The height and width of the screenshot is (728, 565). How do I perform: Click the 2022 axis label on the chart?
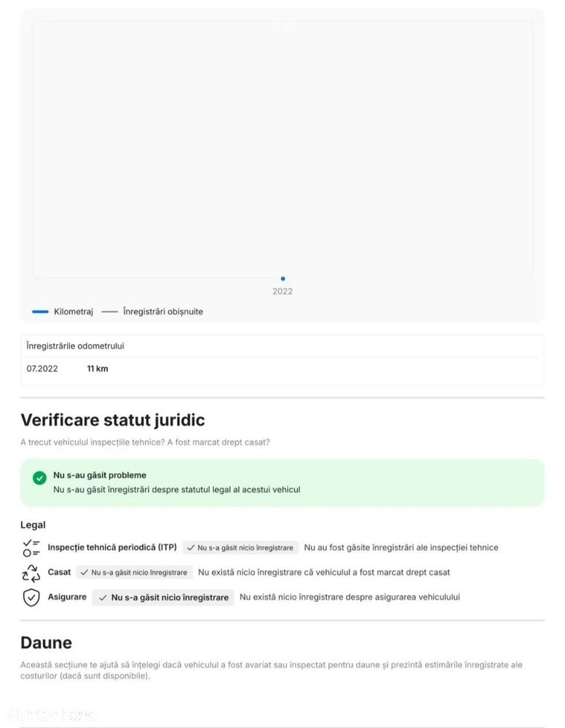[x=282, y=291]
